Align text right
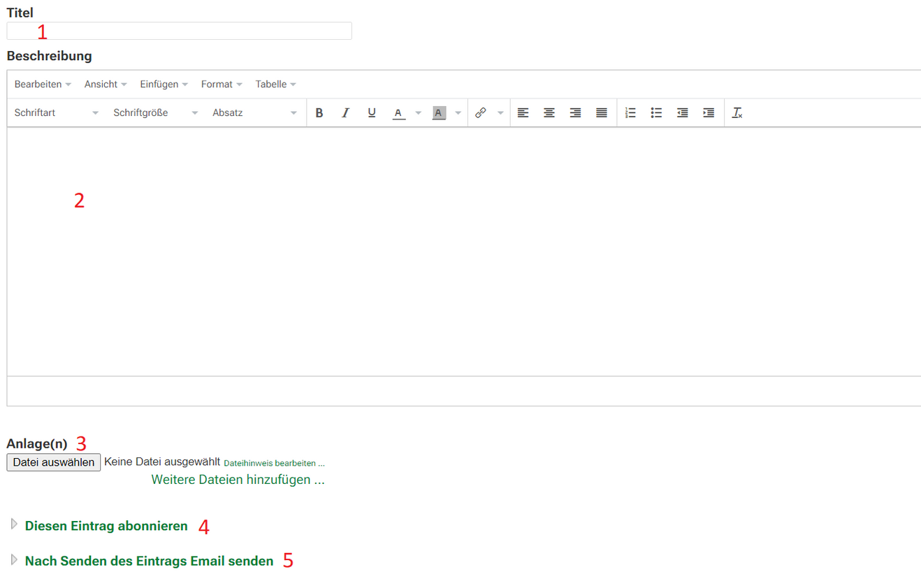This screenshot has height=588, width=921. [x=575, y=112]
